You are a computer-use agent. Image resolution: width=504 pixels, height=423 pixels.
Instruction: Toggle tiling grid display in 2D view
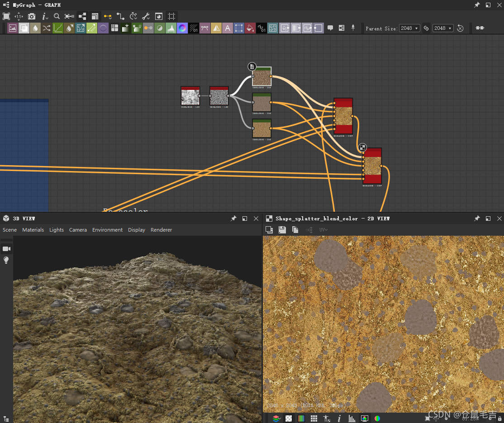pos(314,418)
